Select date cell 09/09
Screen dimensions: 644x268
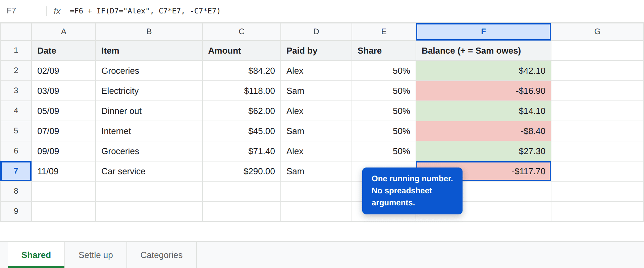[63, 151]
